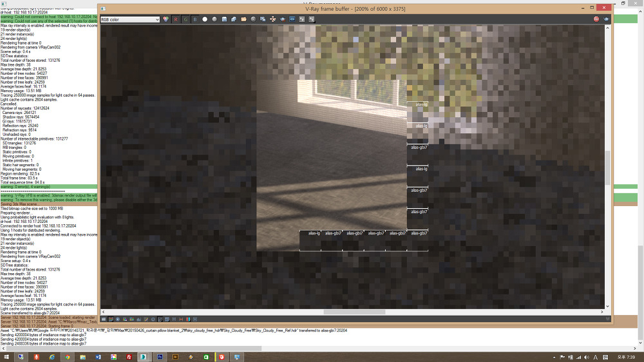Screen dimensions: 644x362
Task: Click the switch to RGB channel icon
Action: pyautogui.click(x=167, y=19)
